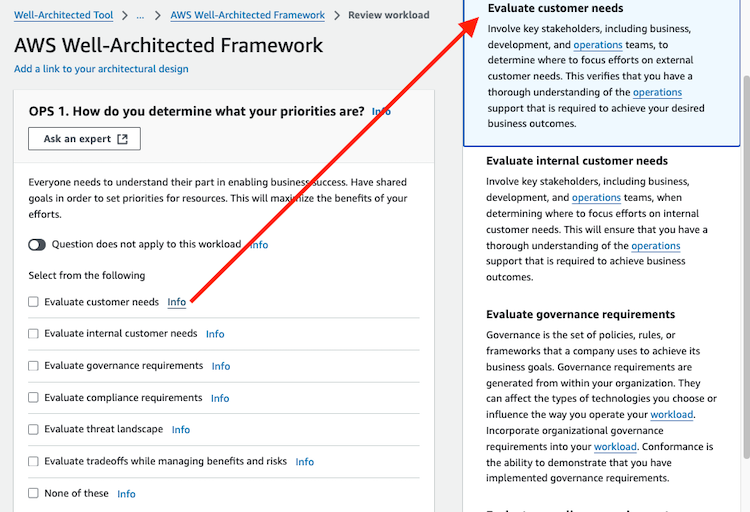
Task: Check the Evaluate customer needs checkbox
Action: 33,302
